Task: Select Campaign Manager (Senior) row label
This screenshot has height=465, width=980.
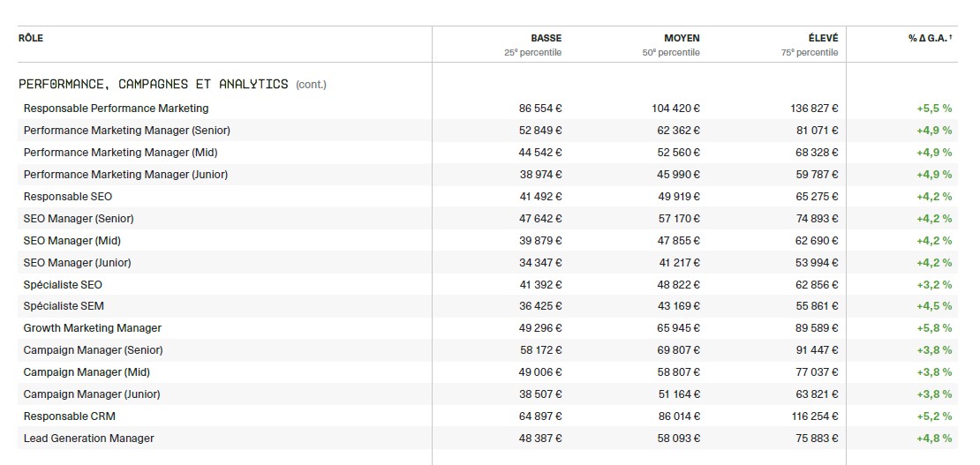Action: pyautogui.click(x=93, y=350)
